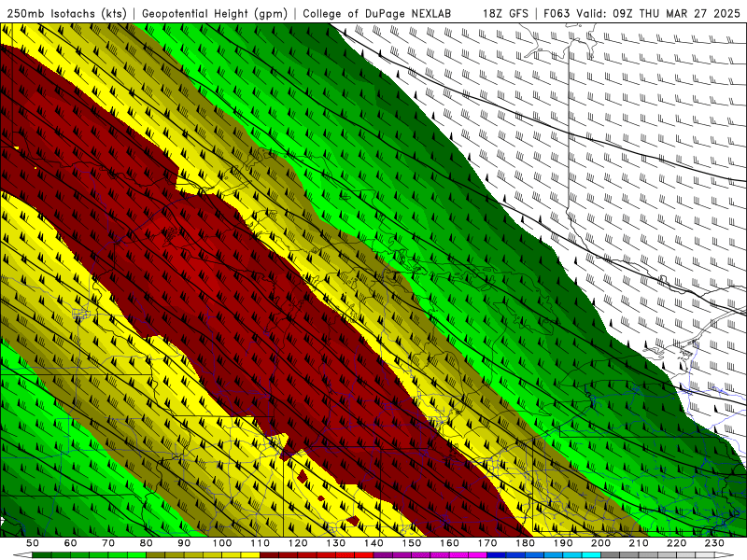This screenshot has height=560, width=747.
Task: Select the dark blue swatch starting at 170
Action: (497, 554)
